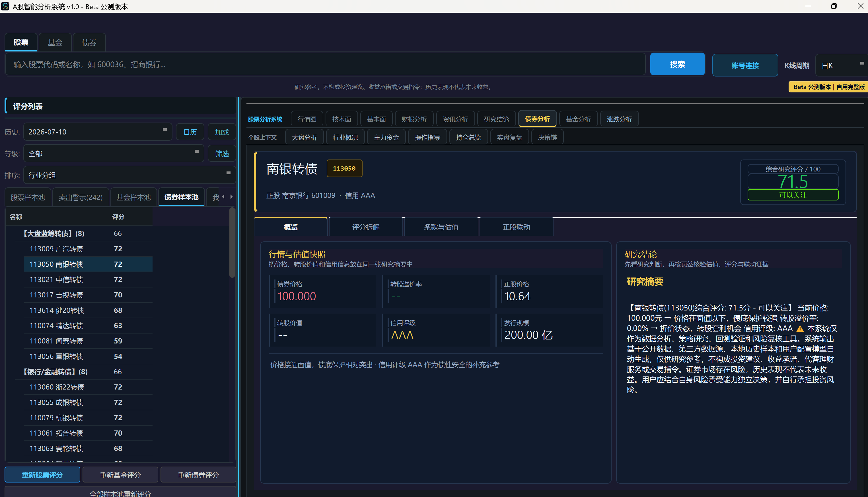
Task: Open the 行业概况 sub-tab
Action: (345, 137)
